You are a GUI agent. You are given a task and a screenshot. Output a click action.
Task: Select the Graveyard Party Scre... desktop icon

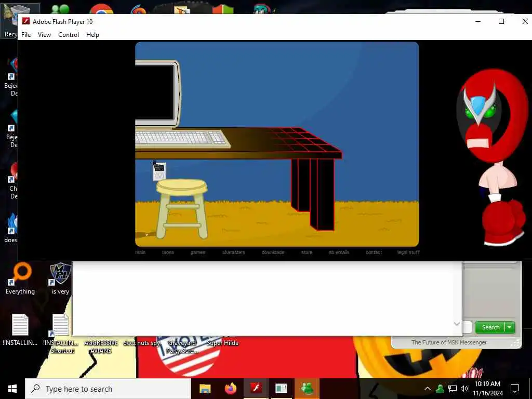pyautogui.click(x=182, y=347)
